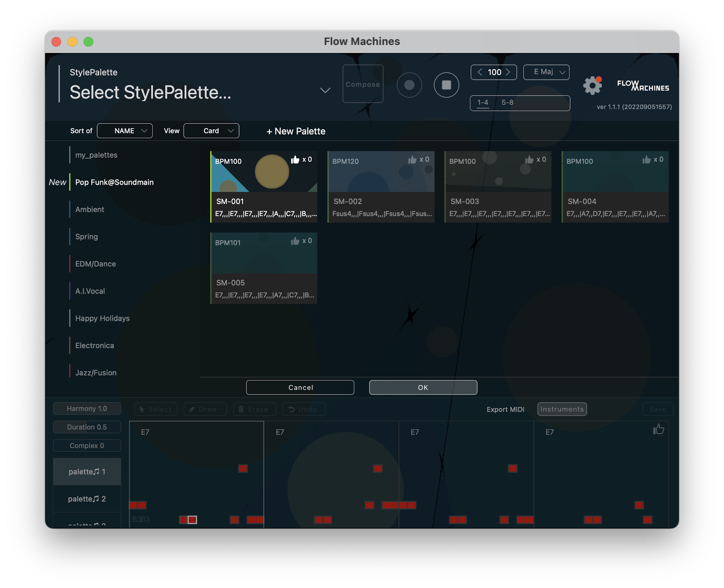Increase tempo with right arrow
724x588 pixels.
[508, 72]
